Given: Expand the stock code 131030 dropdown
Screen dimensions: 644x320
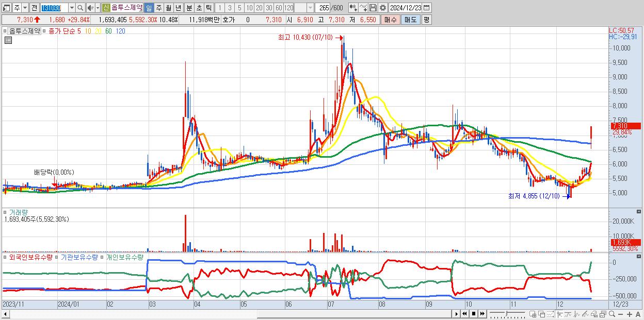Looking at the screenshot, I should pos(72,8).
